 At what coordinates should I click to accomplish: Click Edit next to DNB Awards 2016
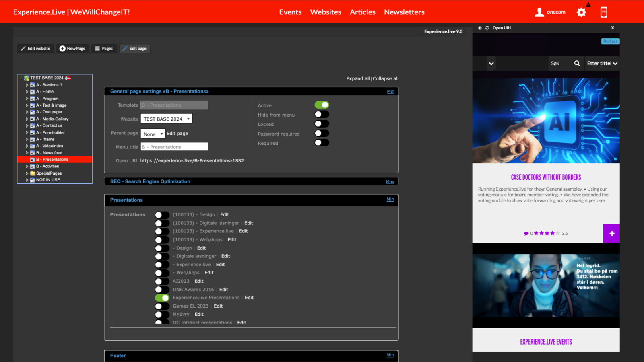tap(223, 290)
